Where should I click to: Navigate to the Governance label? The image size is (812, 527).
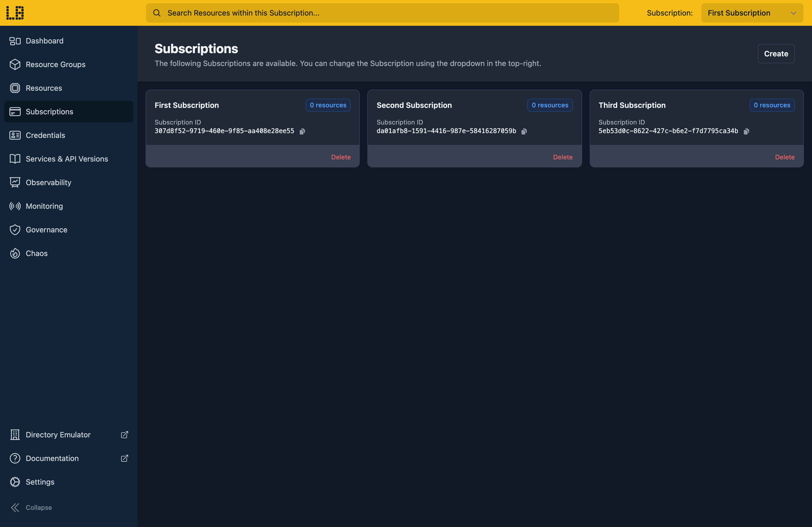47,230
